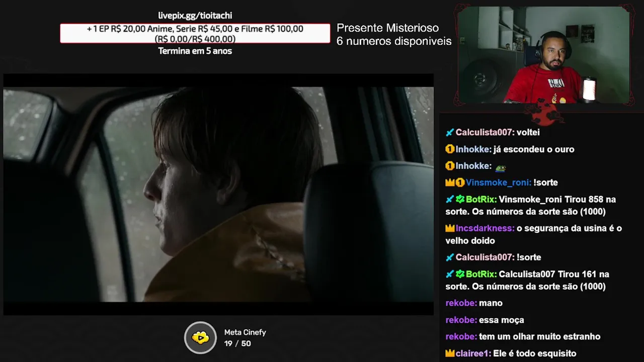This screenshot has height=362, width=644.
Task: Click message 'Ele é todo esquisito'
Action: click(534, 353)
